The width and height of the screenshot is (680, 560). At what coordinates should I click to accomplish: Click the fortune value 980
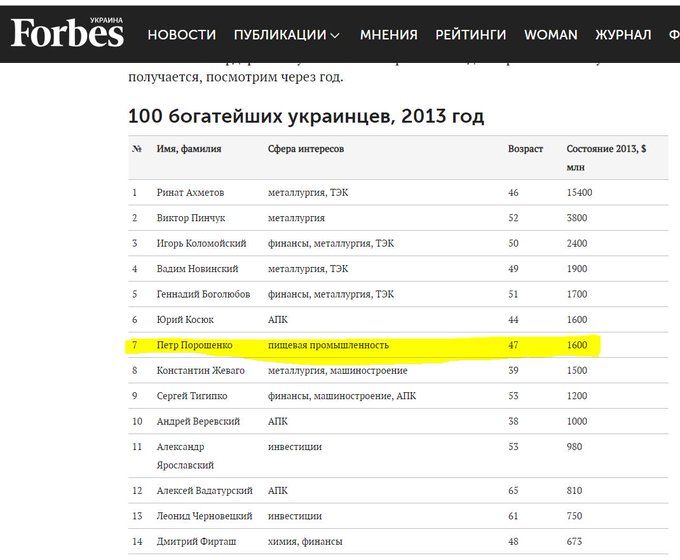(x=574, y=447)
